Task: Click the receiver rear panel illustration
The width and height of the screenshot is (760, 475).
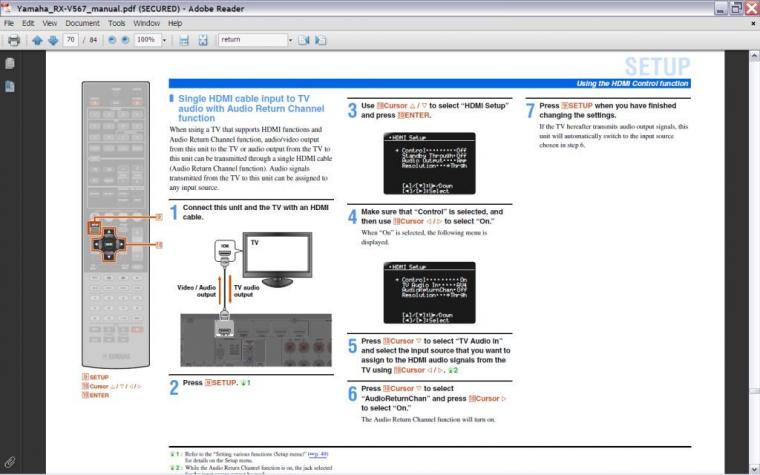Action: click(x=256, y=340)
